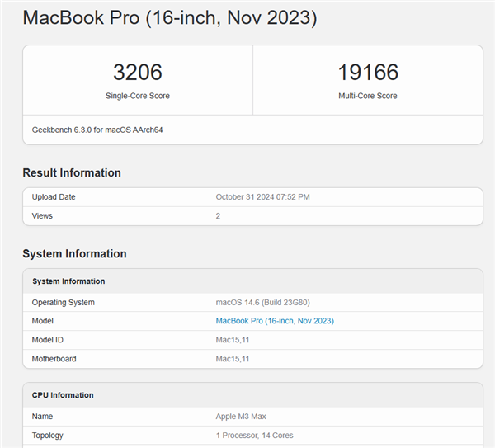Select the October 31 2024 upload date value
The height and width of the screenshot is (448, 495).
[x=262, y=197]
